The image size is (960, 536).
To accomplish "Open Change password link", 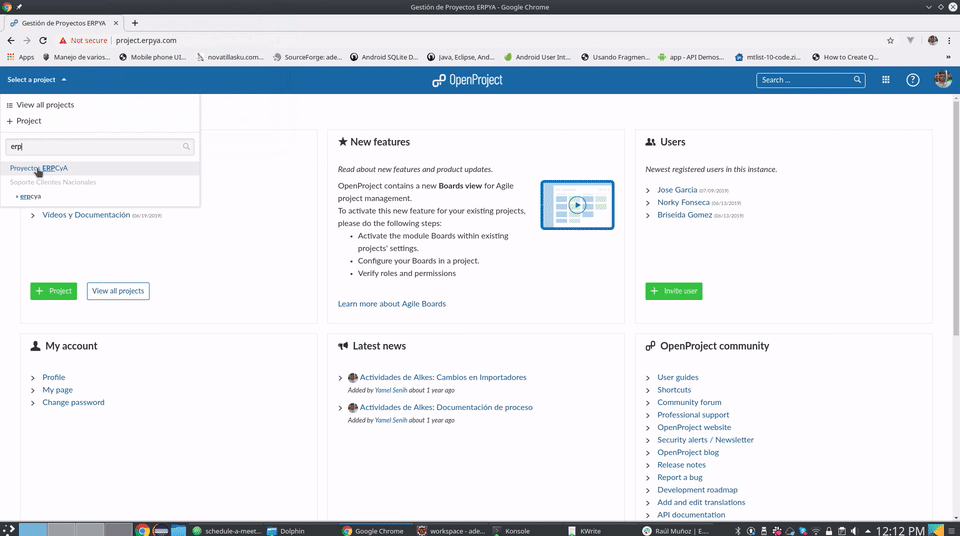I will point(73,402).
